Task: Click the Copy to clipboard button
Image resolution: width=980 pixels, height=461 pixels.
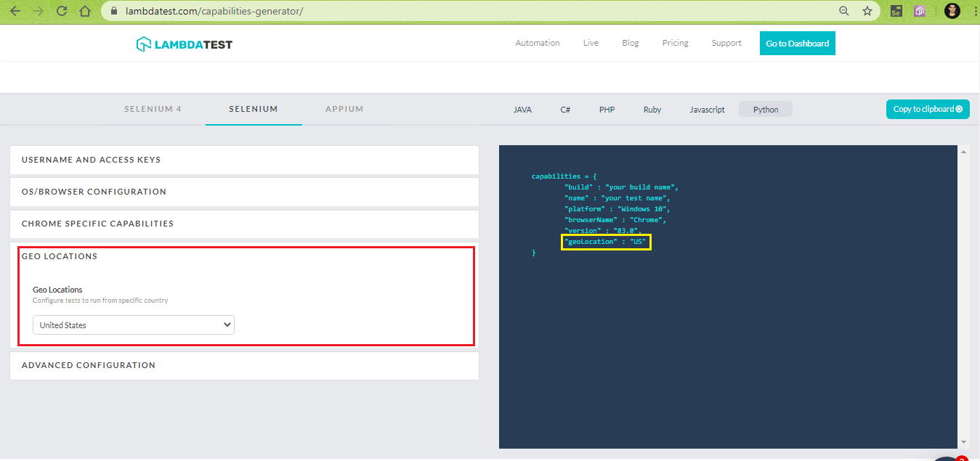Action: (x=928, y=109)
